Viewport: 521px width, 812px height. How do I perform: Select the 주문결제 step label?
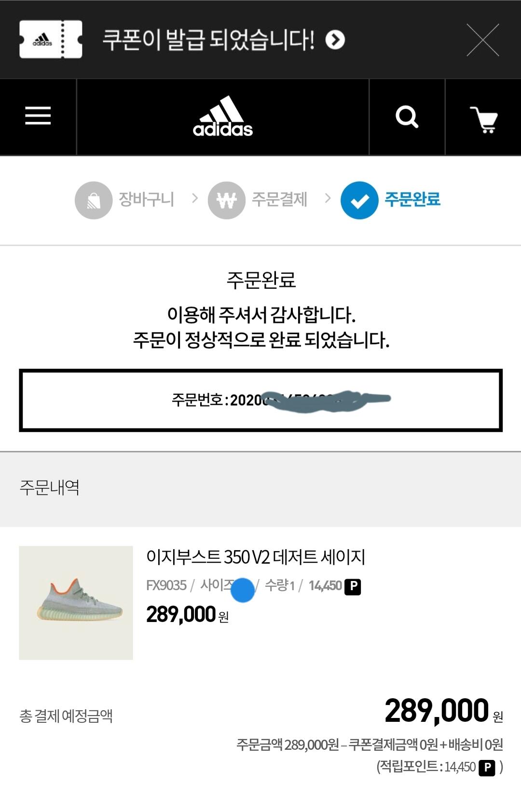coord(280,199)
